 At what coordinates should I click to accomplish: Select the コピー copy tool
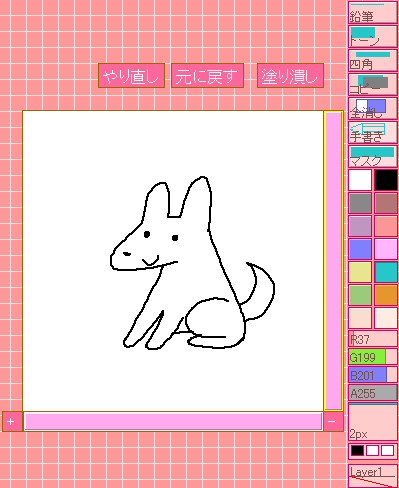[373, 85]
